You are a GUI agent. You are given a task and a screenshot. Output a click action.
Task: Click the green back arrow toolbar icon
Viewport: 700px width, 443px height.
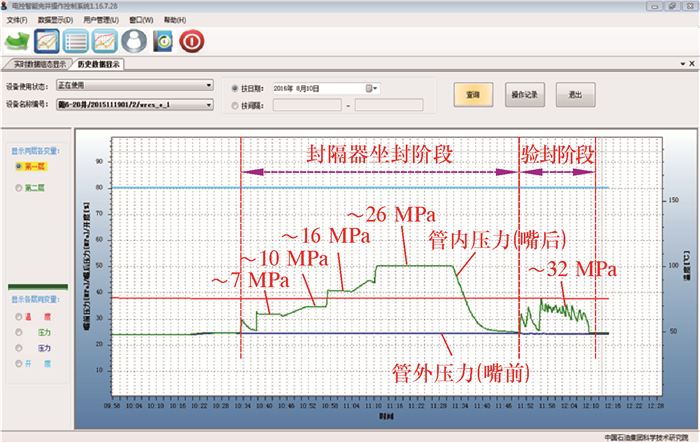18,41
